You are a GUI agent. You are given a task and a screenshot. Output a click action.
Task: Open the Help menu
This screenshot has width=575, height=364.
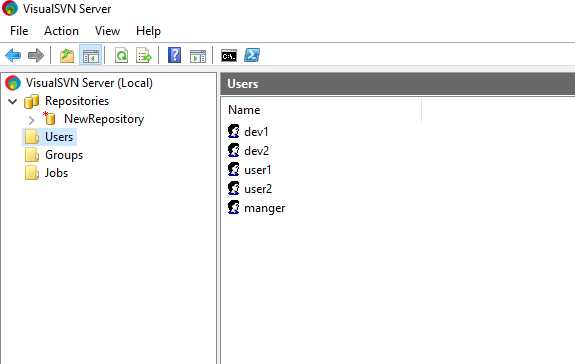(148, 31)
